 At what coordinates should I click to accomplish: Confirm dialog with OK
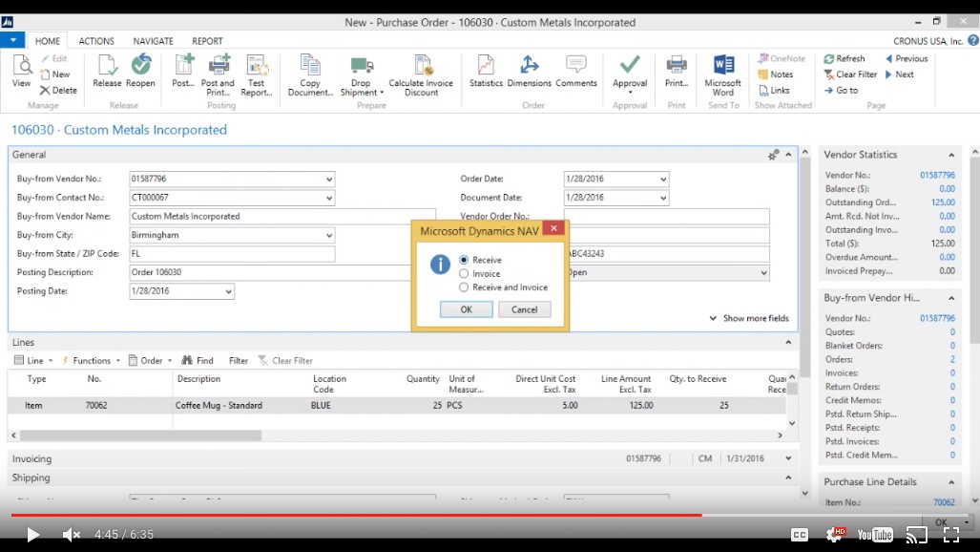click(x=467, y=309)
